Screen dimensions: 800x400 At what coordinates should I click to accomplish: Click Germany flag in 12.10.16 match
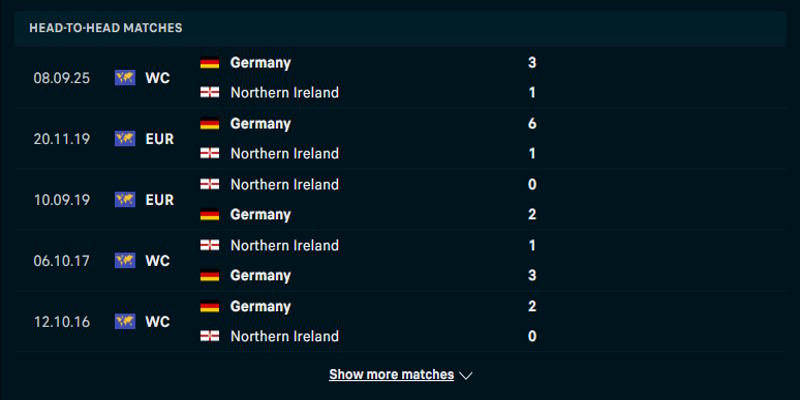tap(210, 306)
